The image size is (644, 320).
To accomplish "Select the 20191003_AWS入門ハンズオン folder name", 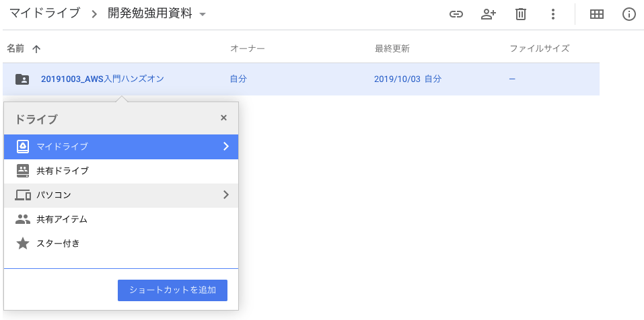I will point(102,79).
